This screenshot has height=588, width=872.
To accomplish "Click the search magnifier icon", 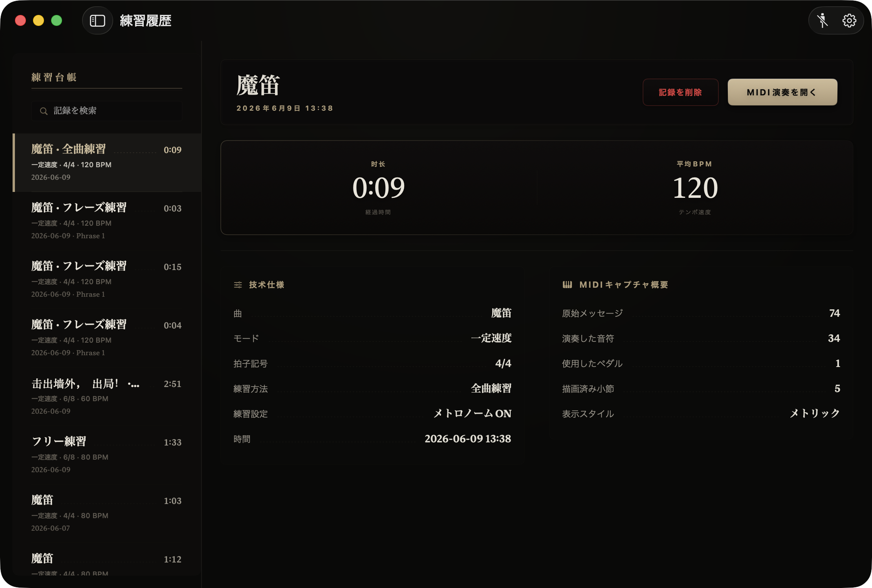I will [44, 111].
